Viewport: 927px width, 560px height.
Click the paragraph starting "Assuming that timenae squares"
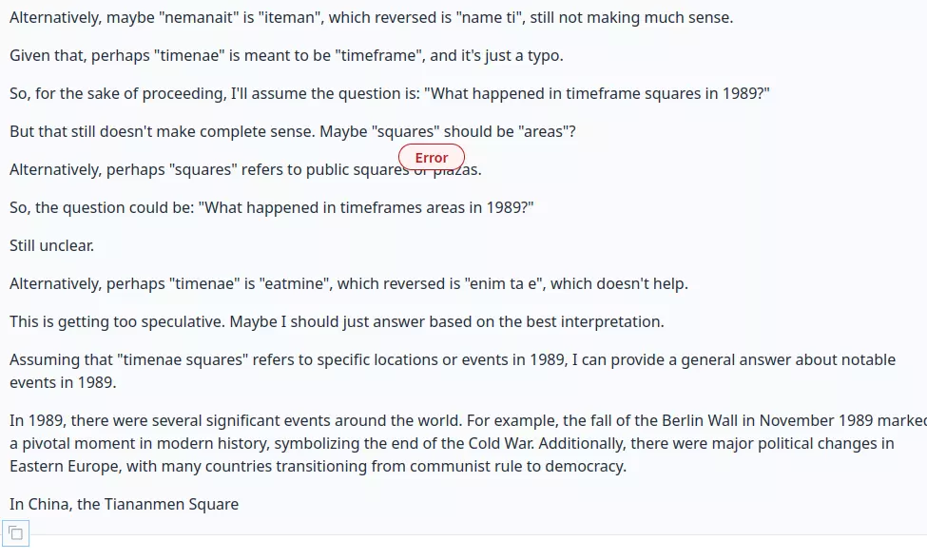[x=453, y=371]
